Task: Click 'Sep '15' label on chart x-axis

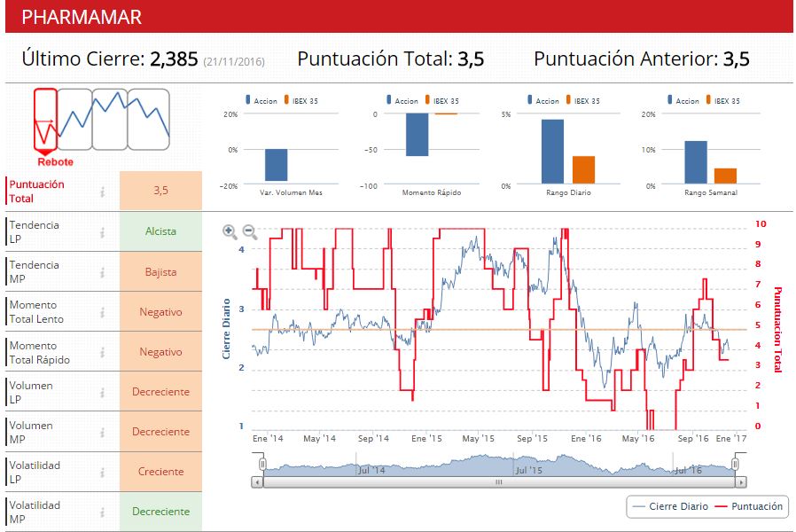Action: [532, 439]
